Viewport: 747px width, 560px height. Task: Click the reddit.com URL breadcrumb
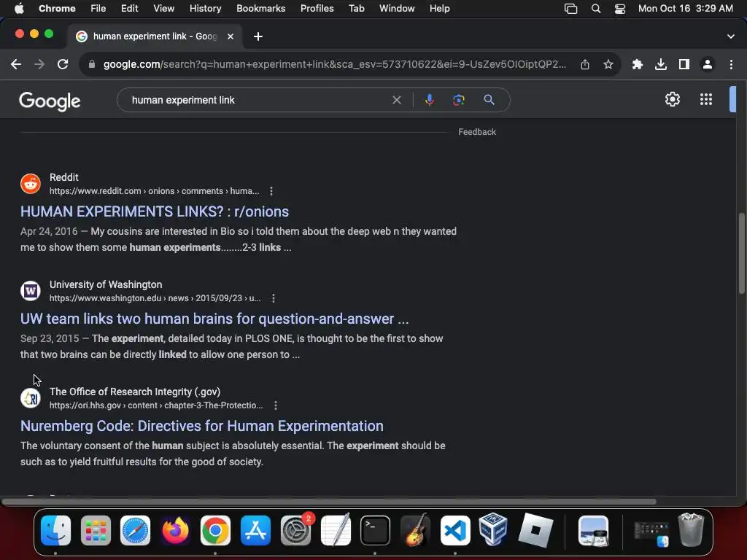pyautogui.click(x=155, y=191)
